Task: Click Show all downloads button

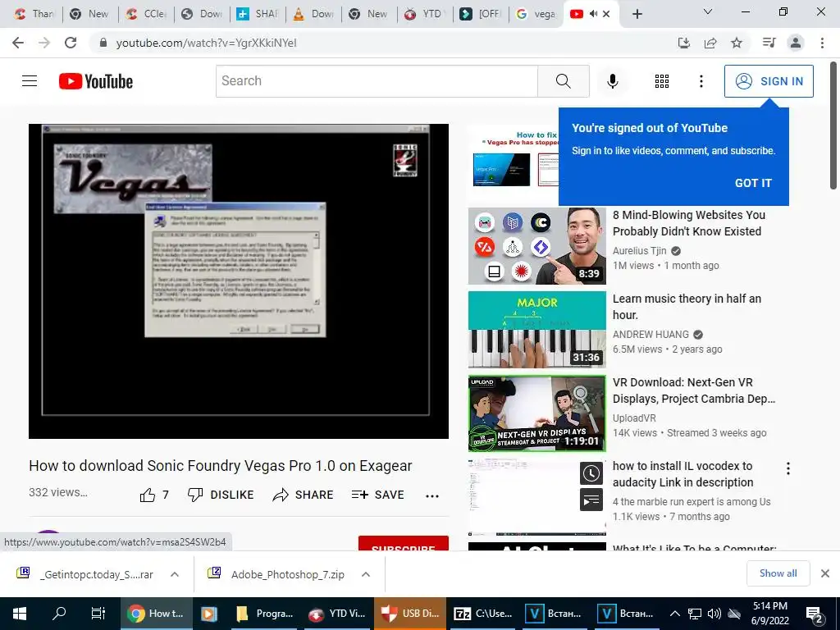Action: coord(778,573)
